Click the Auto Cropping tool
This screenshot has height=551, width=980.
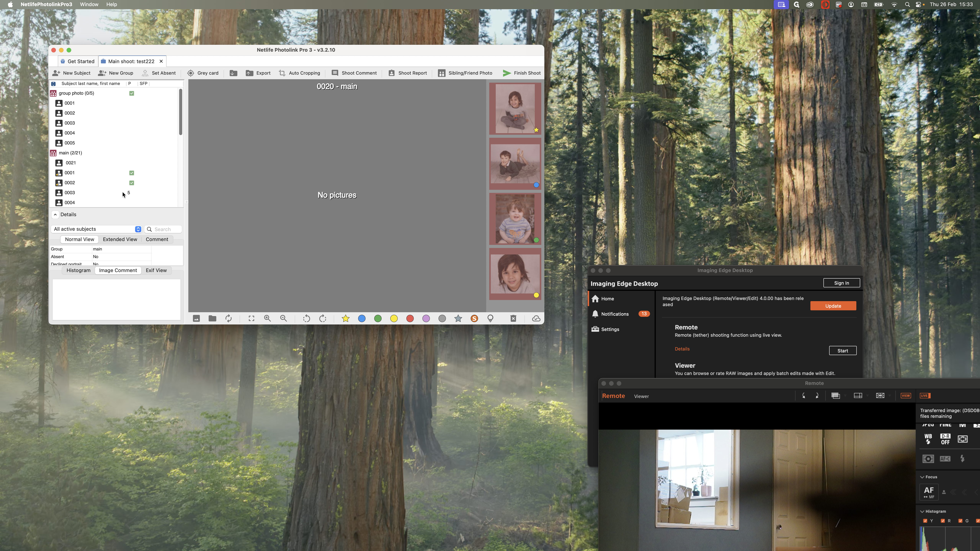pos(299,73)
